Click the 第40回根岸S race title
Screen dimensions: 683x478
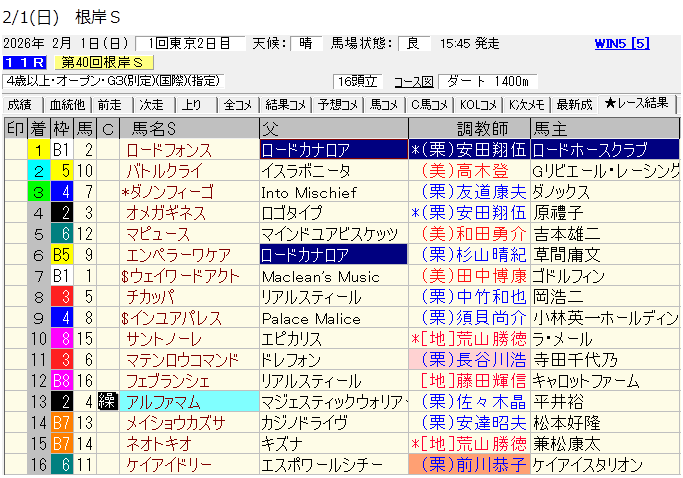tap(103, 62)
